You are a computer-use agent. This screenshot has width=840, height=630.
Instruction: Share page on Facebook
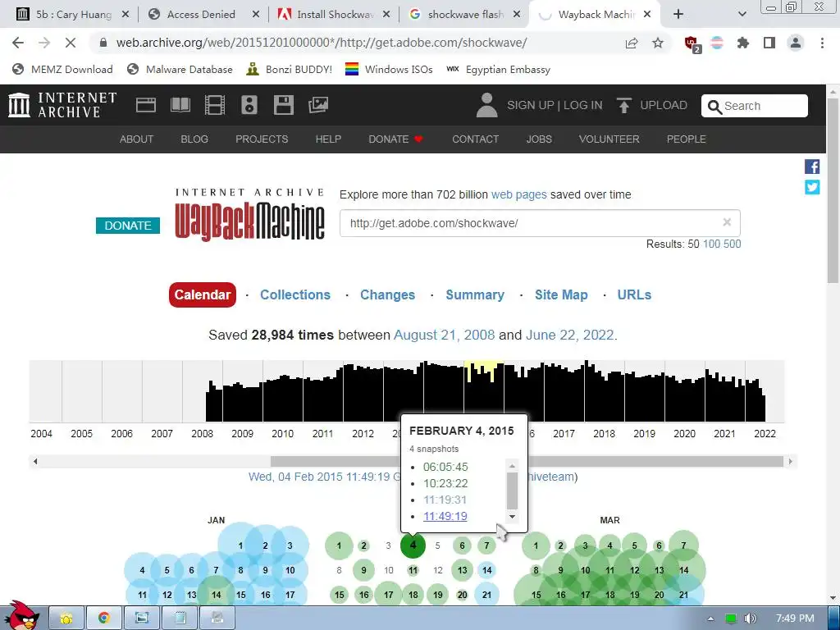(812, 167)
